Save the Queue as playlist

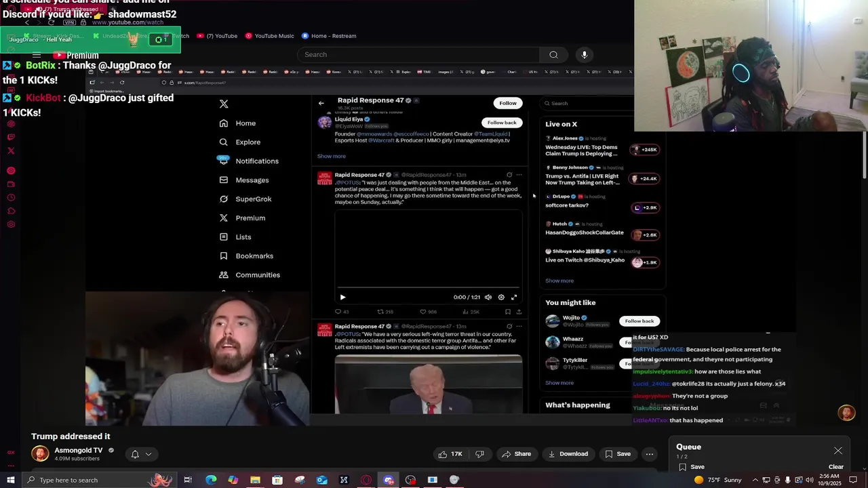pyautogui.click(x=691, y=467)
